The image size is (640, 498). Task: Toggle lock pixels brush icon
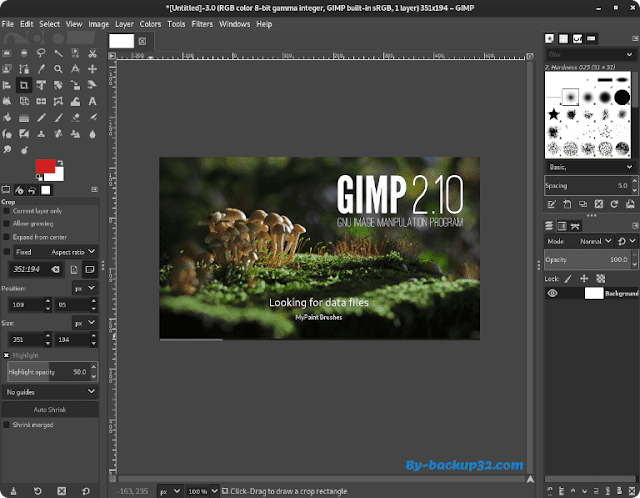point(568,279)
